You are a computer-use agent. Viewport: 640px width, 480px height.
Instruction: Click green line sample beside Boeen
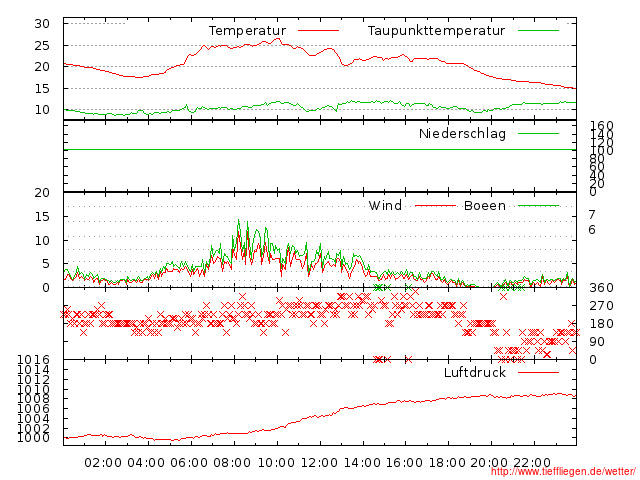click(538, 206)
